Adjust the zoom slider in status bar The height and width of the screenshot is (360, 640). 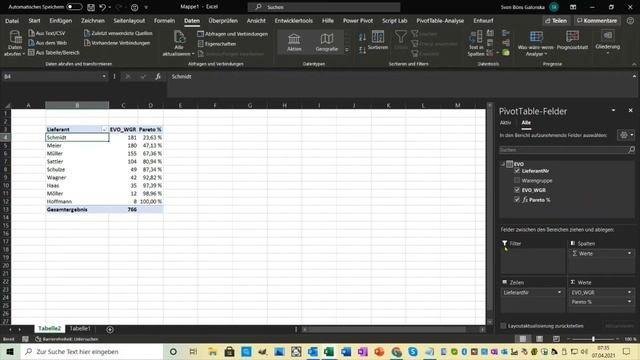593,339
